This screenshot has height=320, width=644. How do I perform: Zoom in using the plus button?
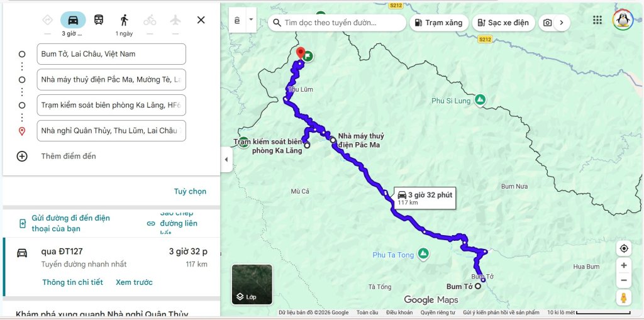click(624, 265)
